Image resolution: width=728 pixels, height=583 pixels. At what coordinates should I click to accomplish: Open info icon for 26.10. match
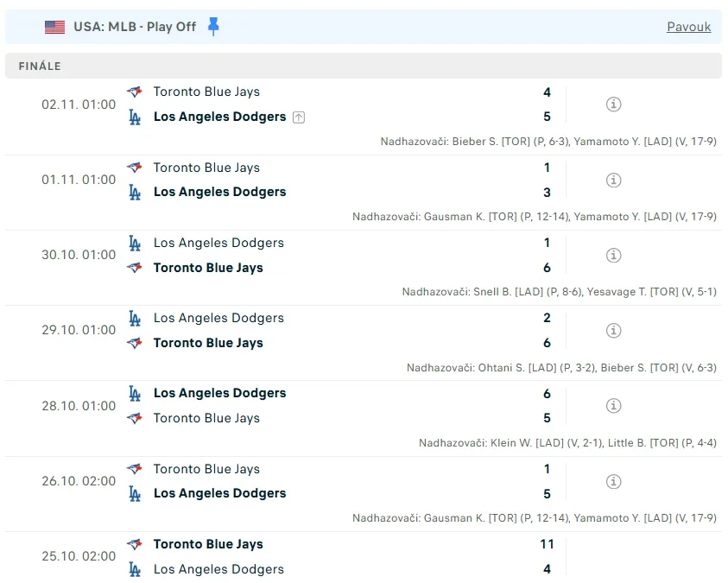pyautogui.click(x=614, y=481)
